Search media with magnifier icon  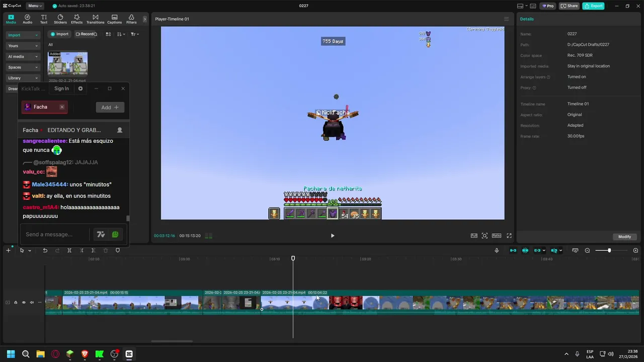[x=95, y=34]
